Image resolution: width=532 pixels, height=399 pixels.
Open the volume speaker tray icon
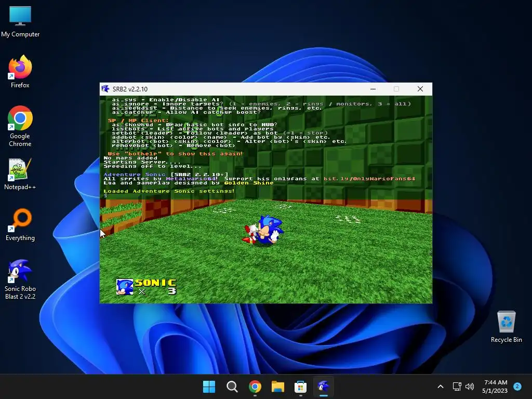pyautogui.click(x=470, y=387)
